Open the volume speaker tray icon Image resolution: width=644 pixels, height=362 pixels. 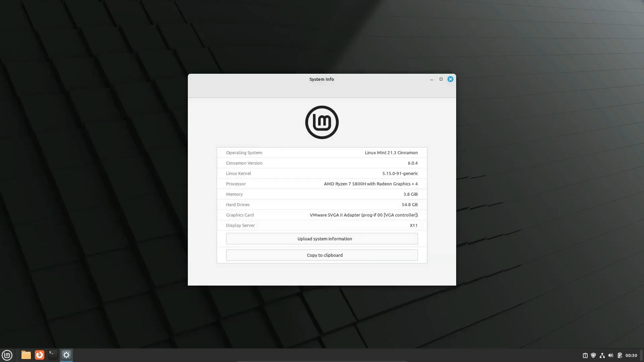(611, 355)
